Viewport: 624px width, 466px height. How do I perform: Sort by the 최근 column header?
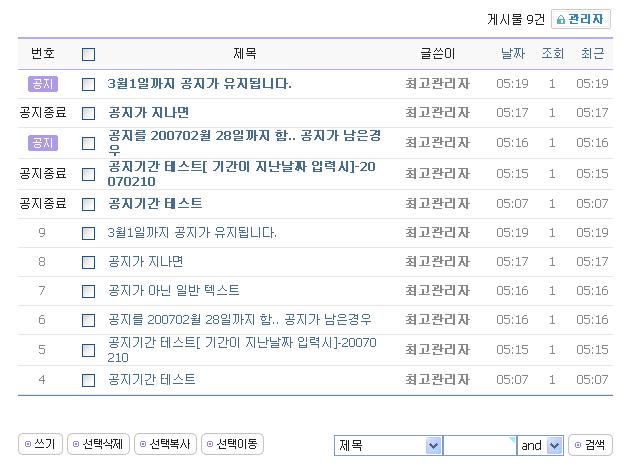click(x=592, y=53)
